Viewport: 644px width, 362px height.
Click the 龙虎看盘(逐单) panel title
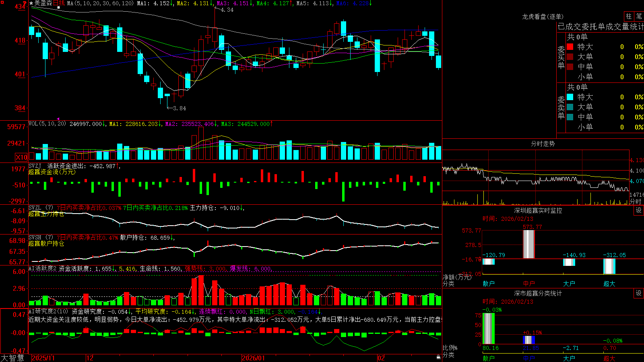[543, 16]
